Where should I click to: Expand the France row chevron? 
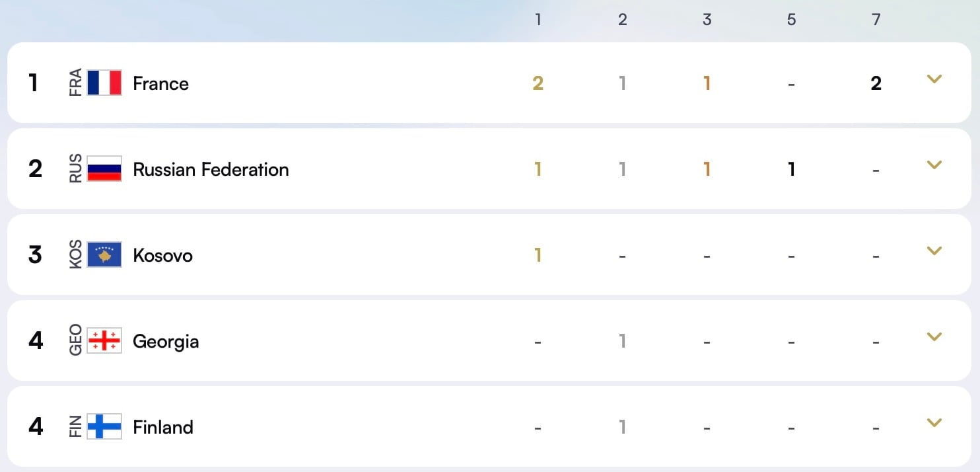(x=934, y=80)
